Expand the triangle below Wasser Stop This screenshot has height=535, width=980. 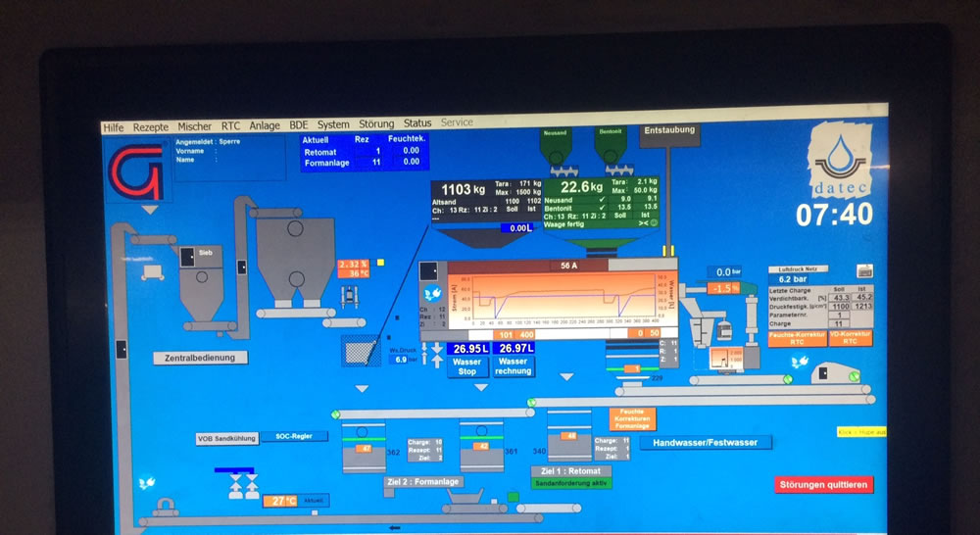pyautogui.click(x=480, y=387)
